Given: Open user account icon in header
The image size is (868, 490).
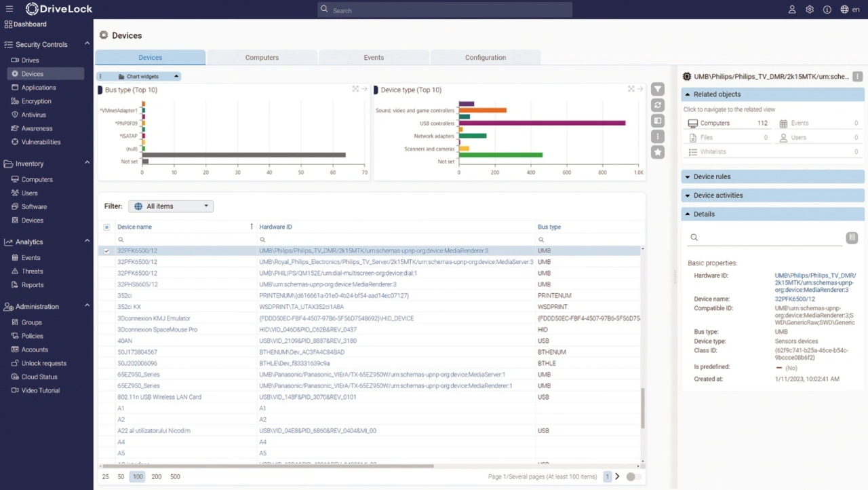Looking at the screenshot, I should [x=792, y=10].
